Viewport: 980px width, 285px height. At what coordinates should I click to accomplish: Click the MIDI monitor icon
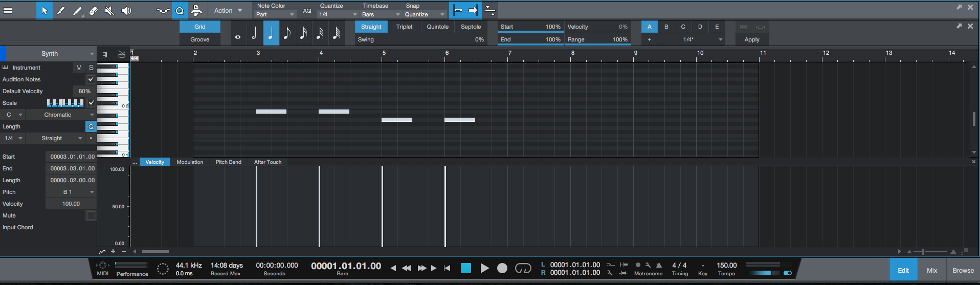pos(103,266)
